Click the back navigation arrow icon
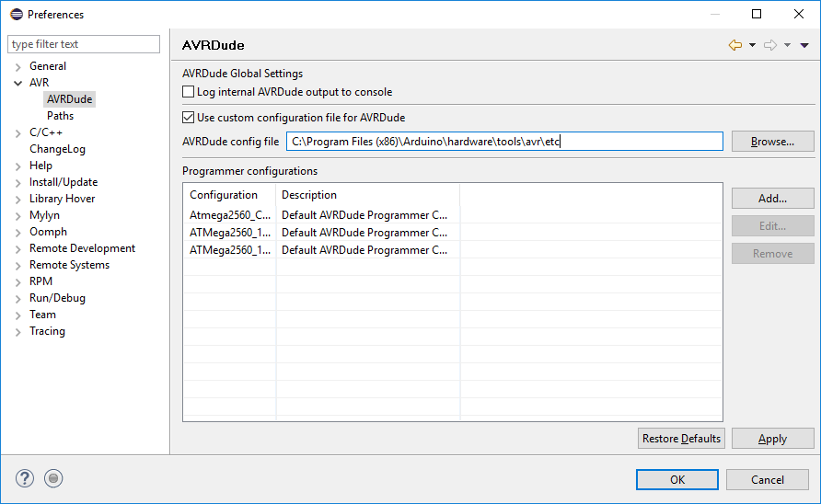 [x=735, y=45]
